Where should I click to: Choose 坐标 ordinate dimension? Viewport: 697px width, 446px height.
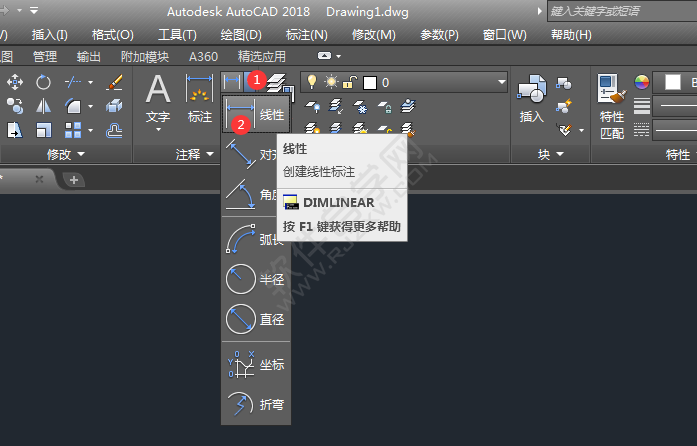pyautogui.click(x=256, y=365)
